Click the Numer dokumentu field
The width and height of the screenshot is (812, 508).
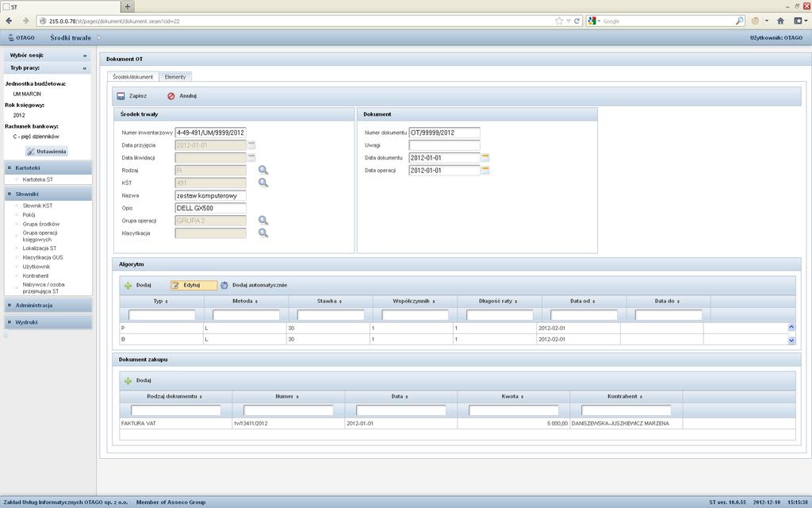pyautogui.click(x=444, y=133)
